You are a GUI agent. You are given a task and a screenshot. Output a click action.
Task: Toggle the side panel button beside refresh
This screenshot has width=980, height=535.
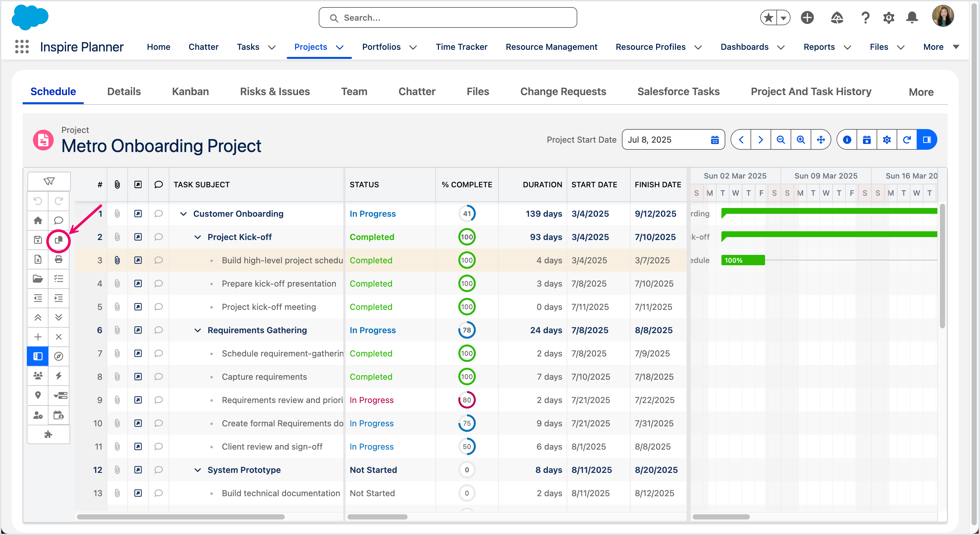click(927, 139)
